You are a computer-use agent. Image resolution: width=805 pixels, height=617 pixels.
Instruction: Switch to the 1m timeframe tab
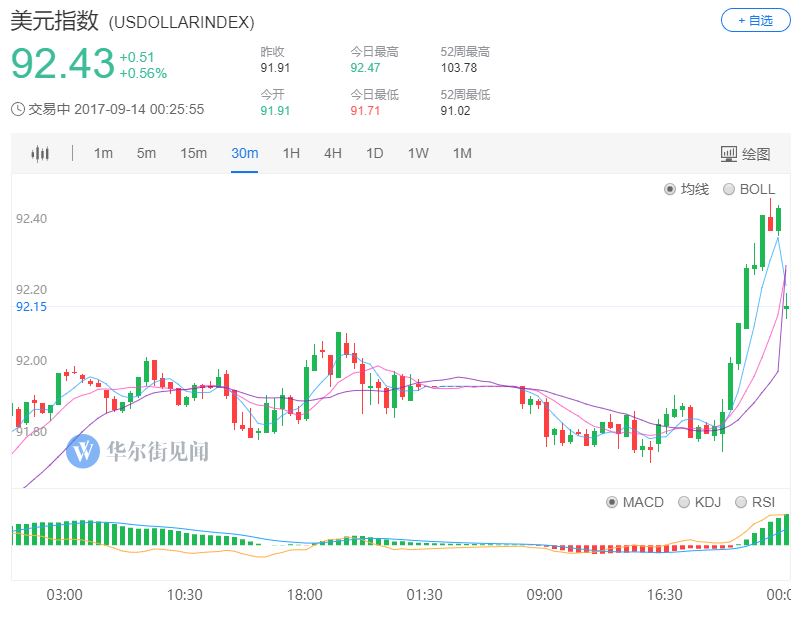tap(103, 153)
